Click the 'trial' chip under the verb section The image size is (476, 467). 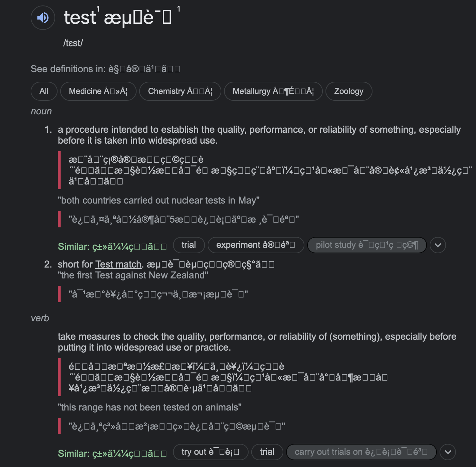[x=267, y=452]
